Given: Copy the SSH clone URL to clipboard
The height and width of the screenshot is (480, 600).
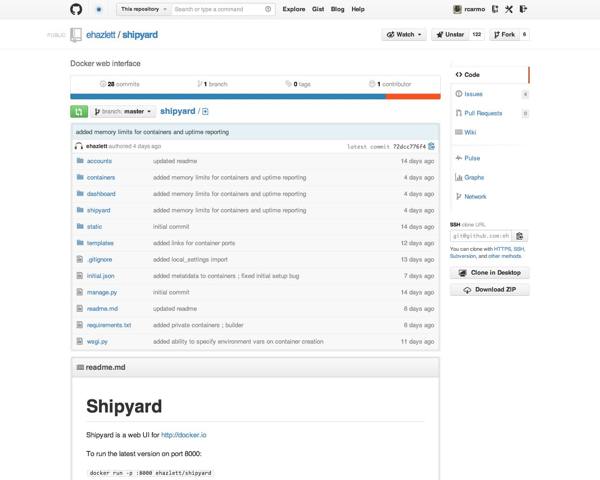Looking at the screenshot, I should pos(519,236).
